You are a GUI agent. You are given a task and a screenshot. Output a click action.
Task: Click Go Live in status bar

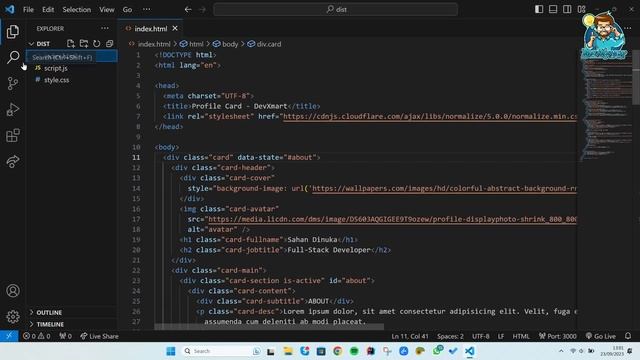(600, 336)
